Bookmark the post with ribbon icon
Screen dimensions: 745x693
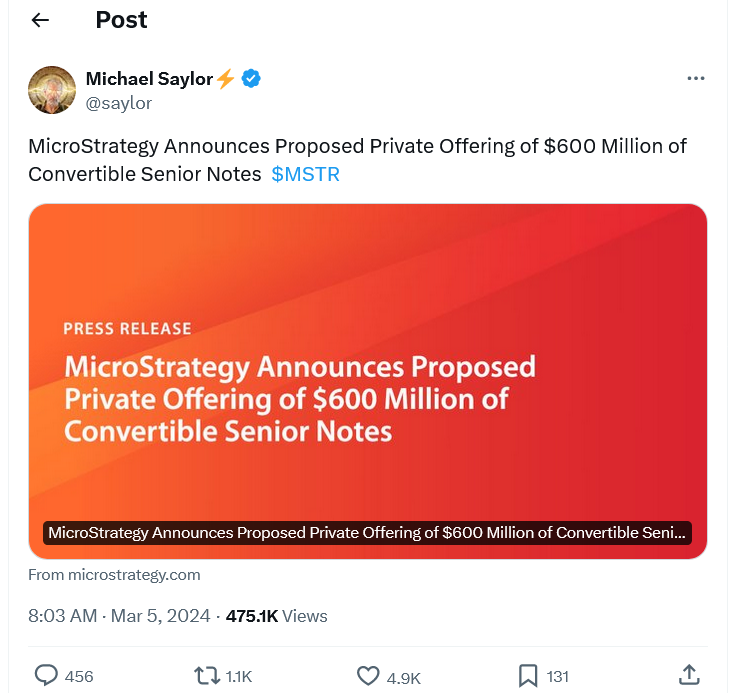(x=528, y=675)
